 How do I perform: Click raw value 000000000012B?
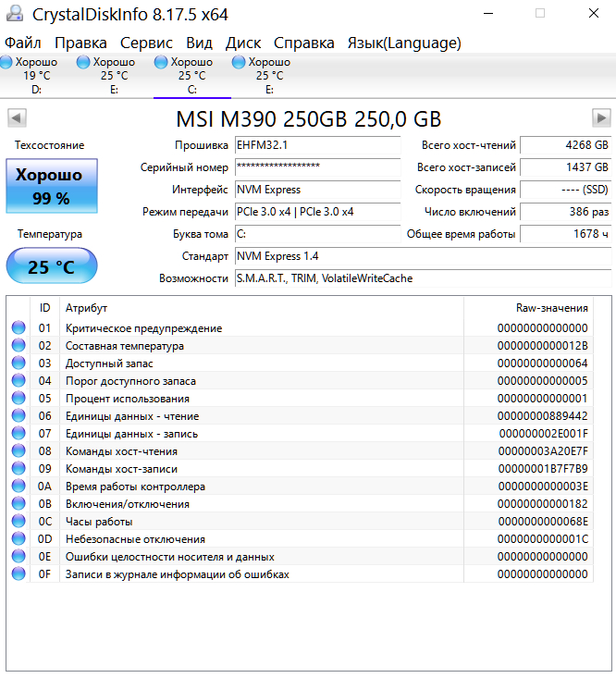click(x=543, y=346)
